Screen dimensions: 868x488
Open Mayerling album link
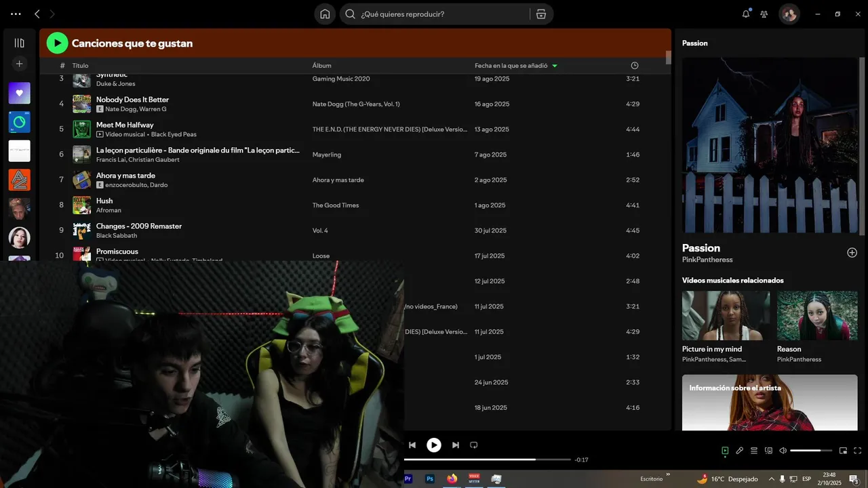[x=327, y=155]
